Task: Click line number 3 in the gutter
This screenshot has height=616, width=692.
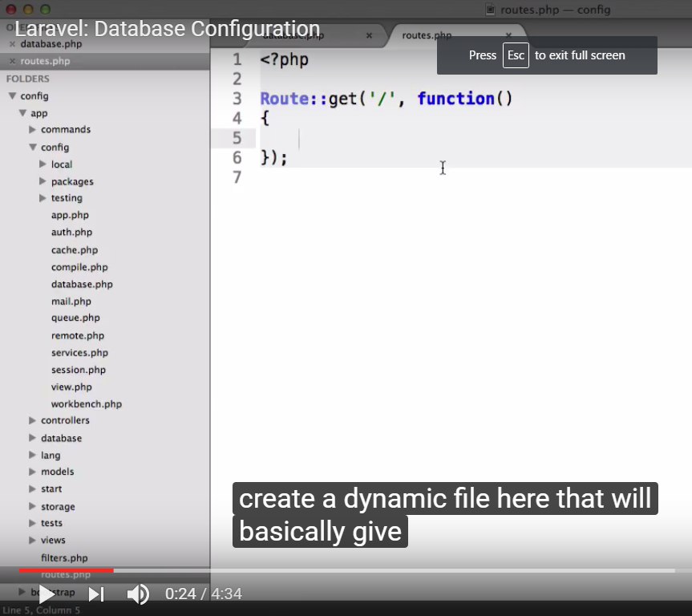Action: coord(237,99)
